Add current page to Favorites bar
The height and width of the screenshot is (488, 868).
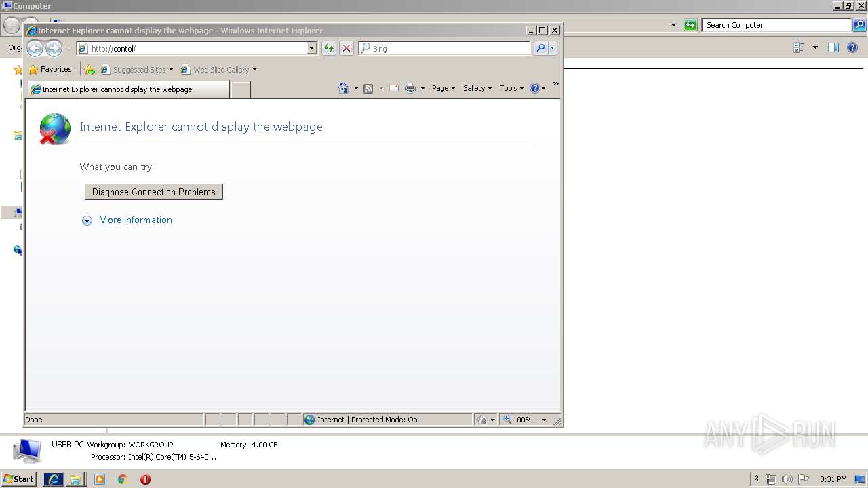point(90,69)
